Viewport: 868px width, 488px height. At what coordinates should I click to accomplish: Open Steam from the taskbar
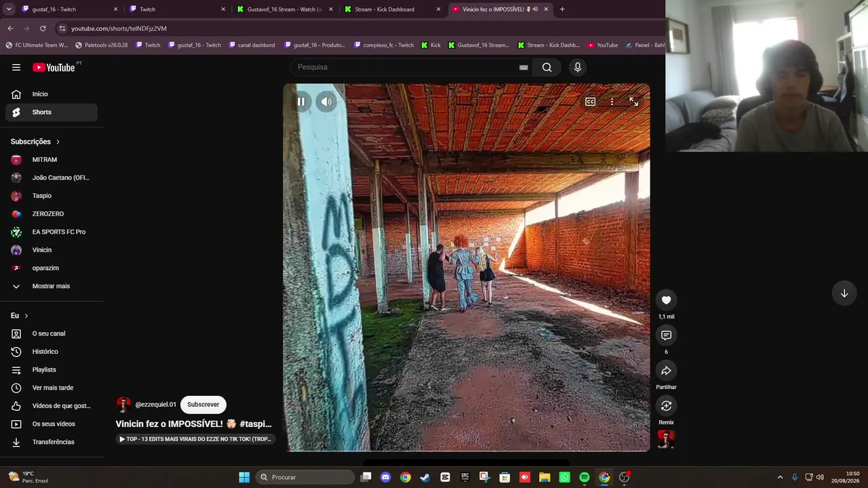425,477
